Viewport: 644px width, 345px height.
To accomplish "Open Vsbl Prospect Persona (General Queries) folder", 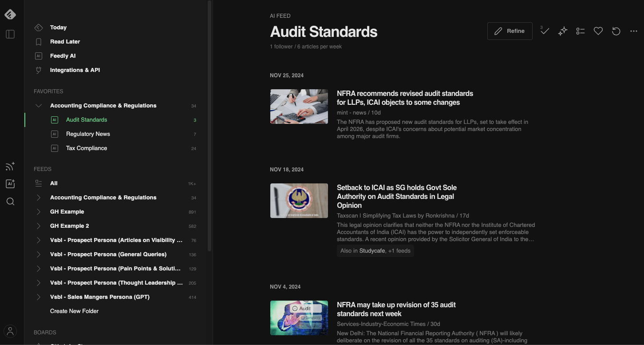I will point(108,254).
